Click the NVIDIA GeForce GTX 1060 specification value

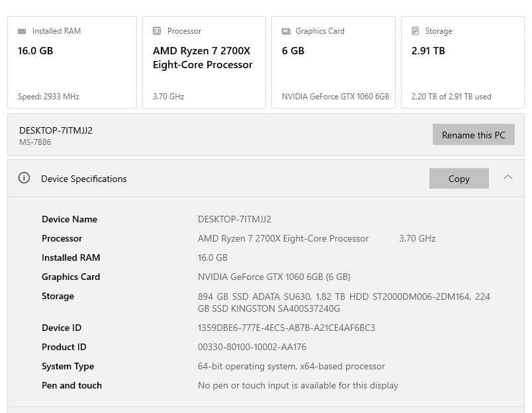tap(274, 277)
